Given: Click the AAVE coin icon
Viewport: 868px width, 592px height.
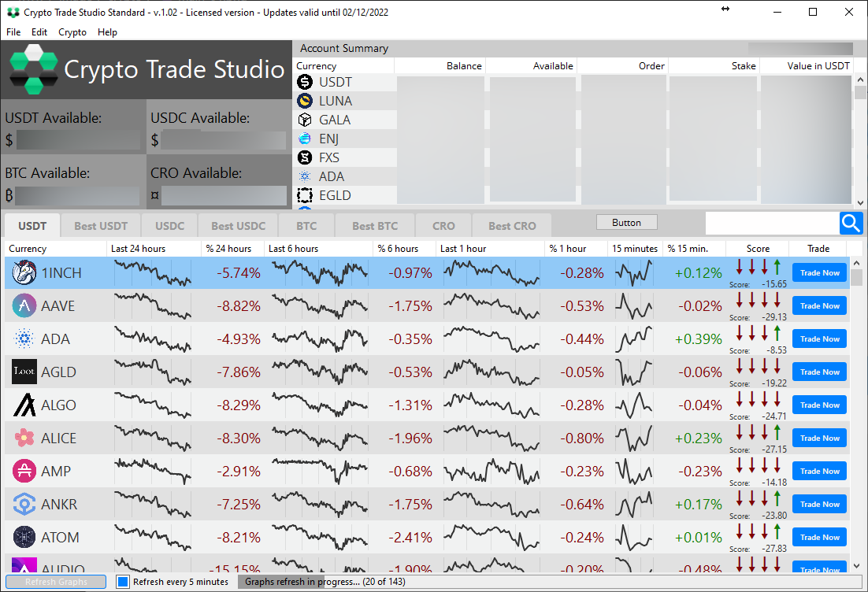Looking at the screenshot, I should (x=24, y=305).
